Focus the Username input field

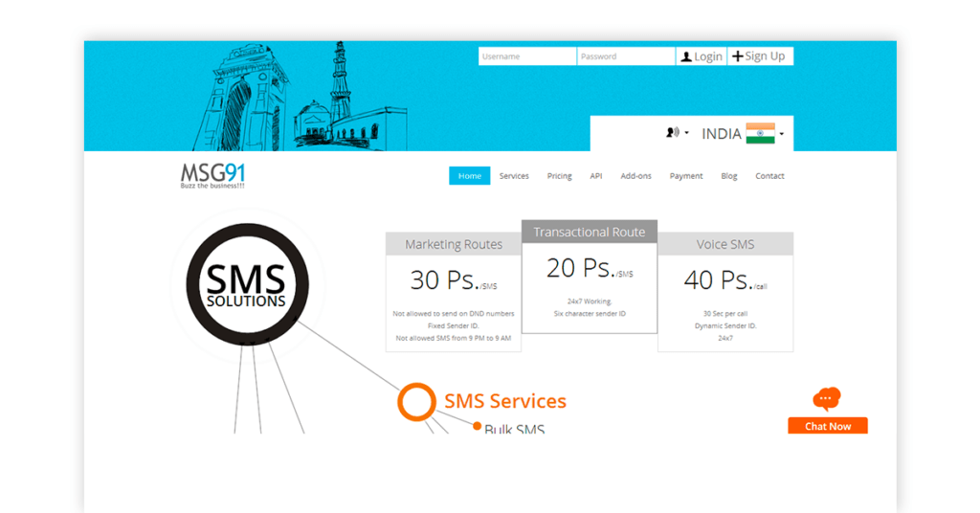coord(526,56)
